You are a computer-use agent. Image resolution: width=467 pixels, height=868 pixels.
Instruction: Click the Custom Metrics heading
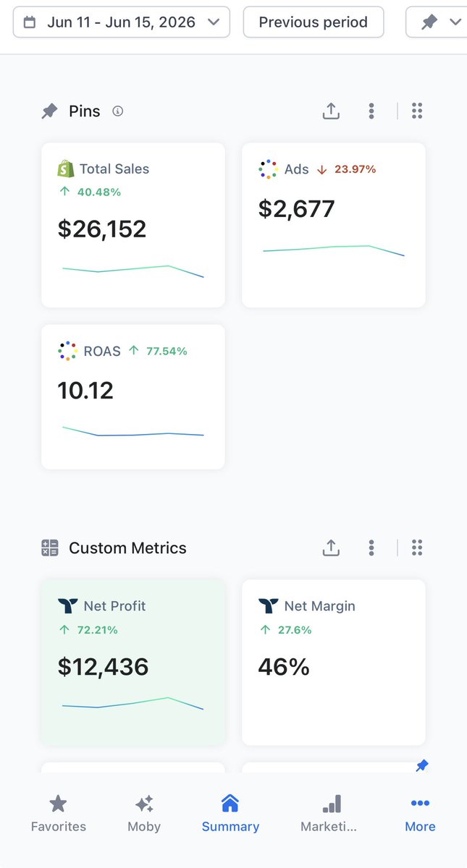click(127, 548)
